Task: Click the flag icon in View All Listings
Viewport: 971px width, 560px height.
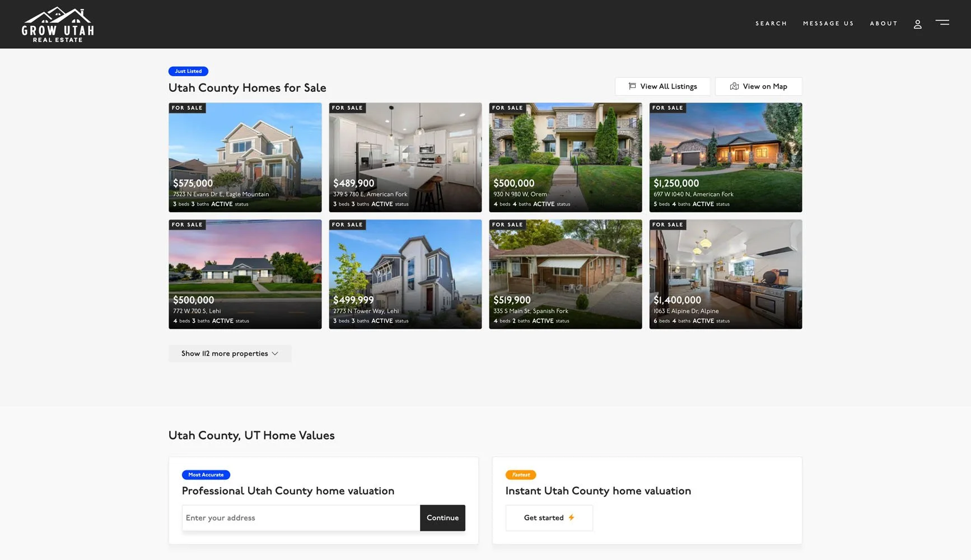Action: tap(632, 86)
